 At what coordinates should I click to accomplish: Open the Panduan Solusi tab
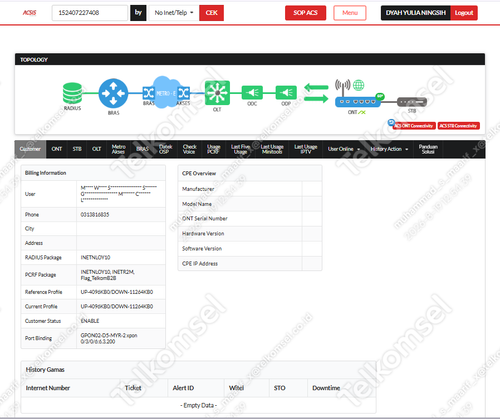point(428,149)
